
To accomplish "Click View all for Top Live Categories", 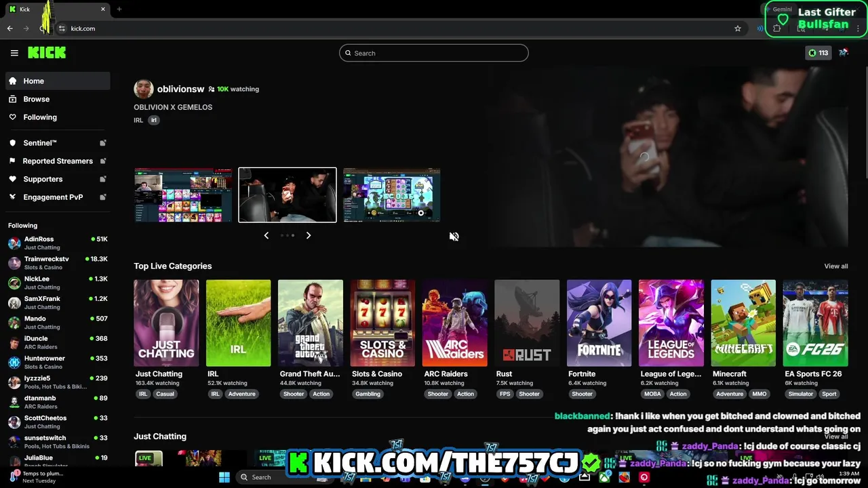I will [x=835, y=266].
